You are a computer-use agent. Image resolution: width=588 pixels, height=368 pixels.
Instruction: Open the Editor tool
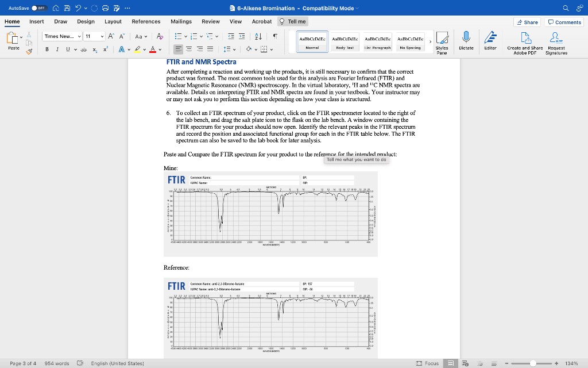(490, 41)
